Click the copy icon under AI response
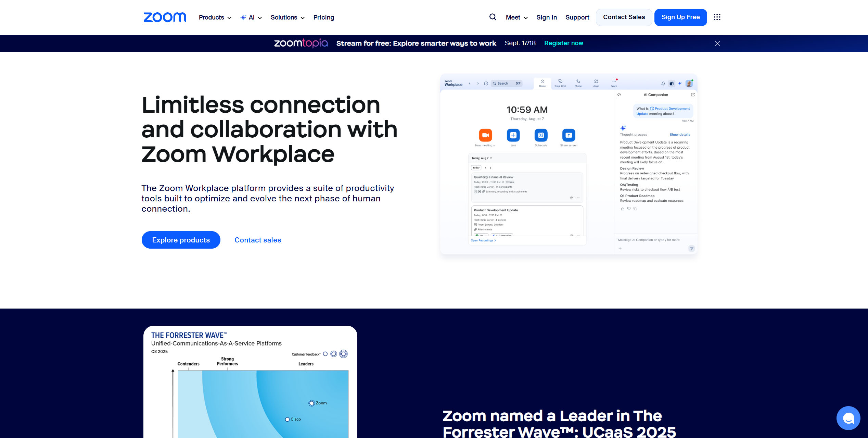 (635, 209)
